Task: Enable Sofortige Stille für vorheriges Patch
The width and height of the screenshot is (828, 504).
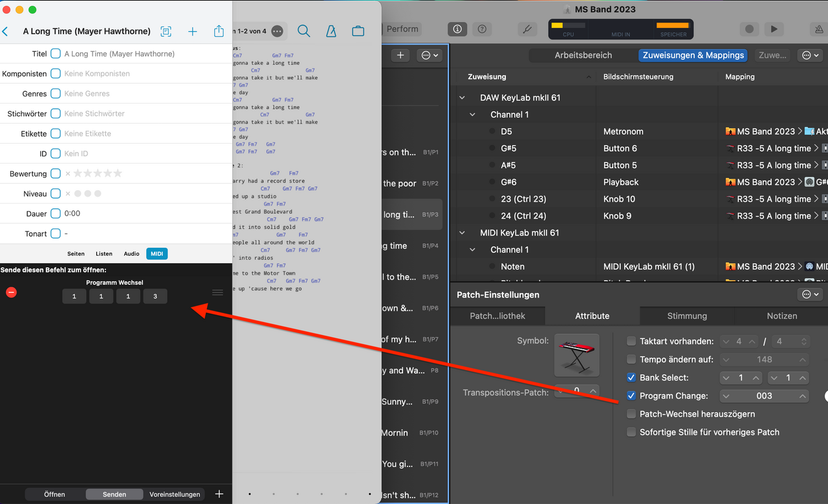Action: 631,432
